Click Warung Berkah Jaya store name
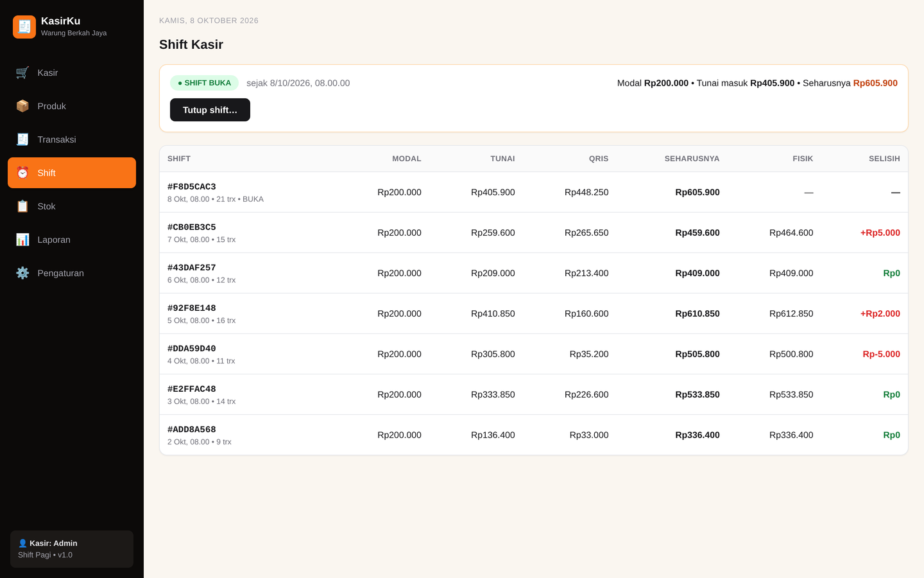 (x=74, y=33)
